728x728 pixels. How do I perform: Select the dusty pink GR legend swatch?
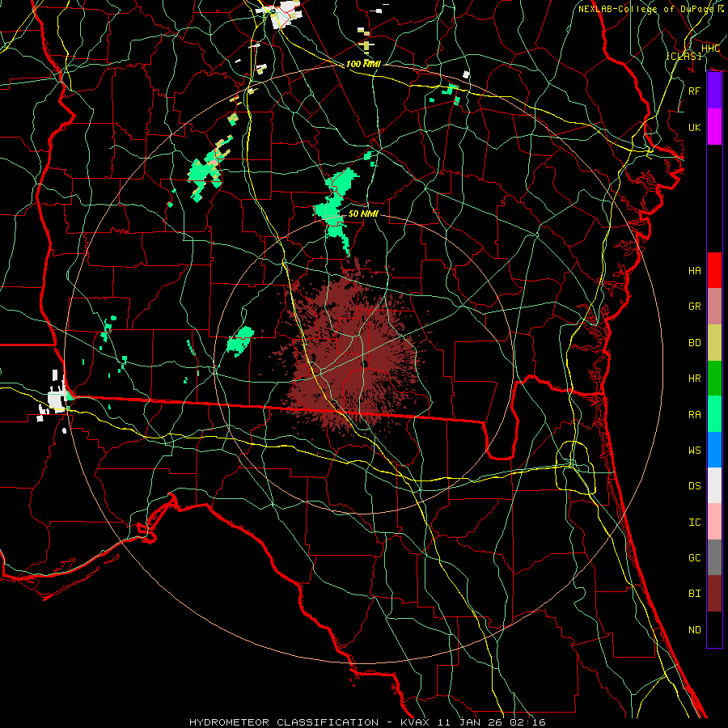pyautogui.click(x=714, y=306)
